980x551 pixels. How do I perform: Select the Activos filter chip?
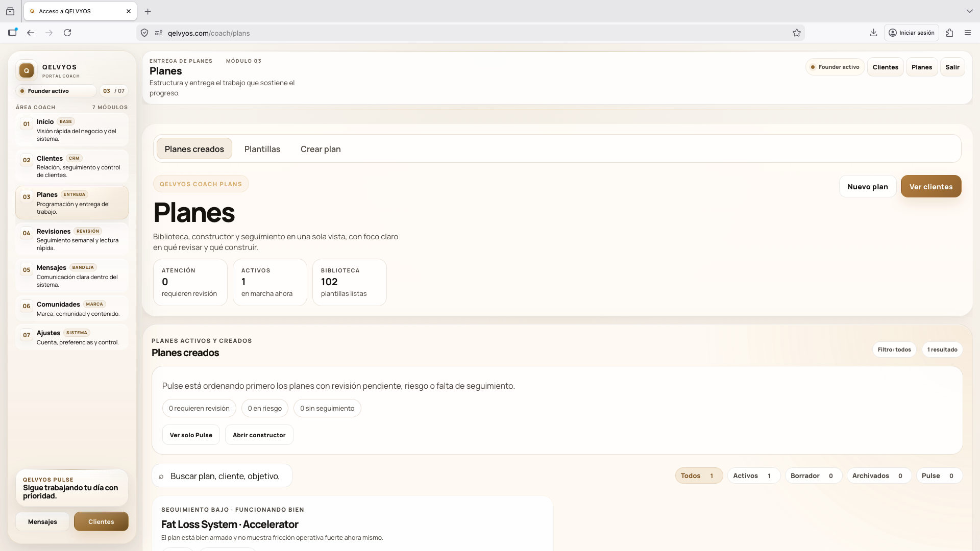coord(753,475)
